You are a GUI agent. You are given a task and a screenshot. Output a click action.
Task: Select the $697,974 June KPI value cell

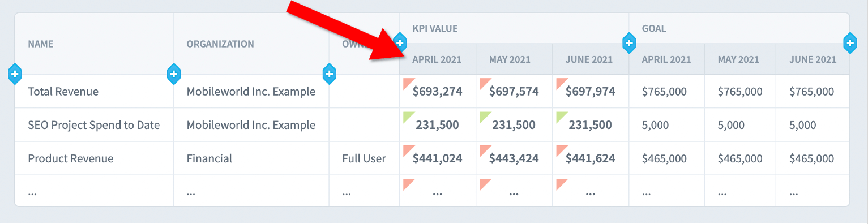pyautogui.click(x=591, y=92)
